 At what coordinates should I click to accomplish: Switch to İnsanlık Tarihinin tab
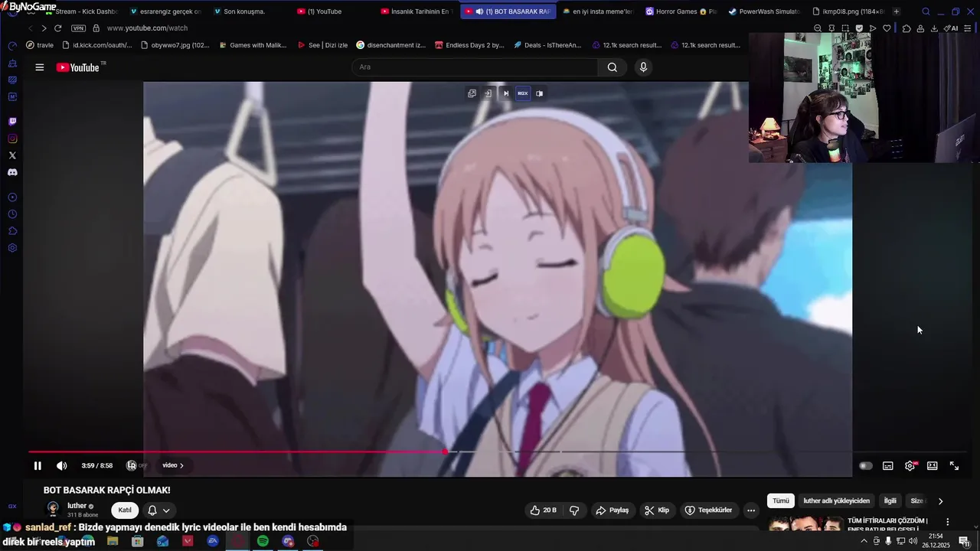416,11
